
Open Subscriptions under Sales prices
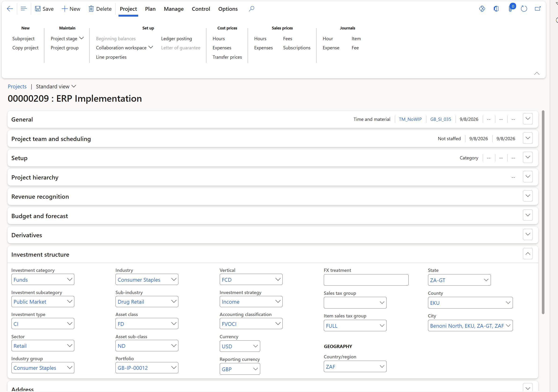tap(296, 48)
